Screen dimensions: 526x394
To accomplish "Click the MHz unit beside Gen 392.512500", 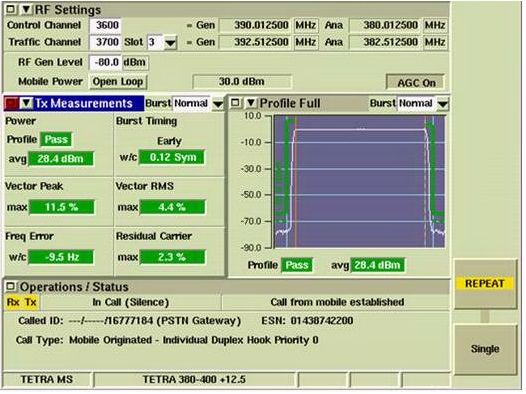I will tap(306, 42).
